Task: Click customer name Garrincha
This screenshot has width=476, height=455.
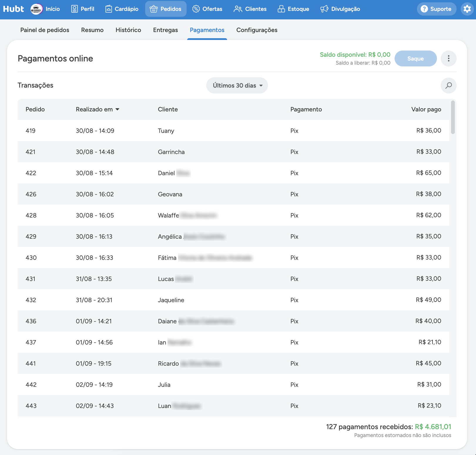Action: [x=171, y=152]
